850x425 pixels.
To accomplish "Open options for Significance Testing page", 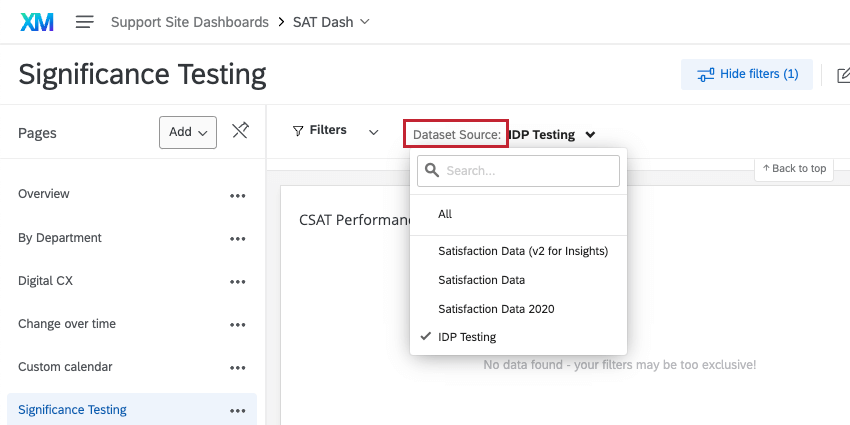I will point(238,410).
